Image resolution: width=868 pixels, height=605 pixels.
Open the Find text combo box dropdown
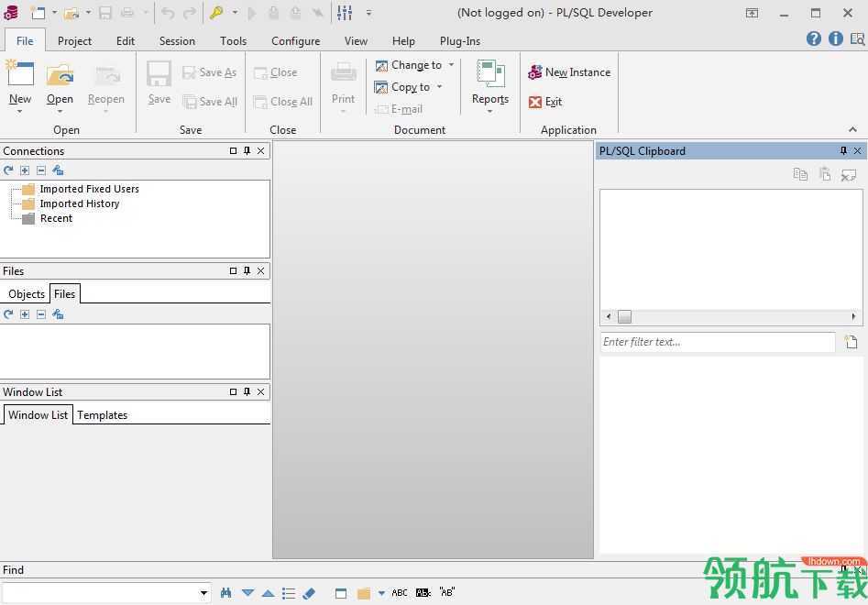point(204,593)
